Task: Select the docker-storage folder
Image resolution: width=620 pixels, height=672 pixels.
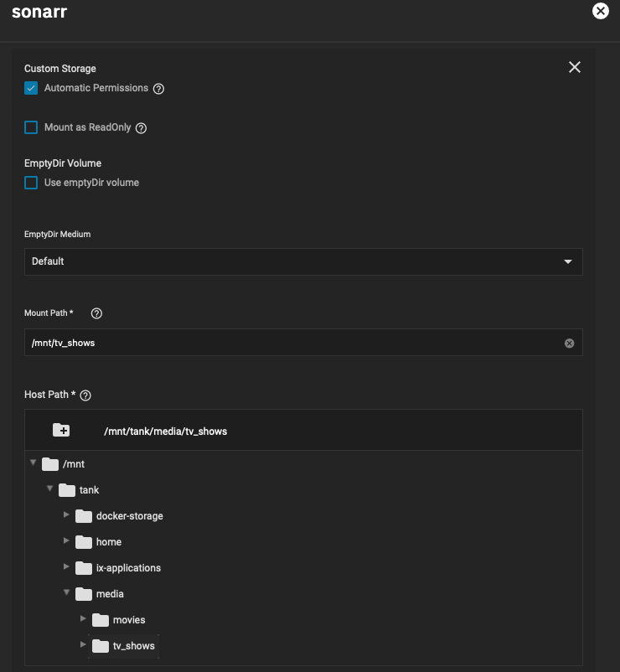Action: click(x=119, y=516)
